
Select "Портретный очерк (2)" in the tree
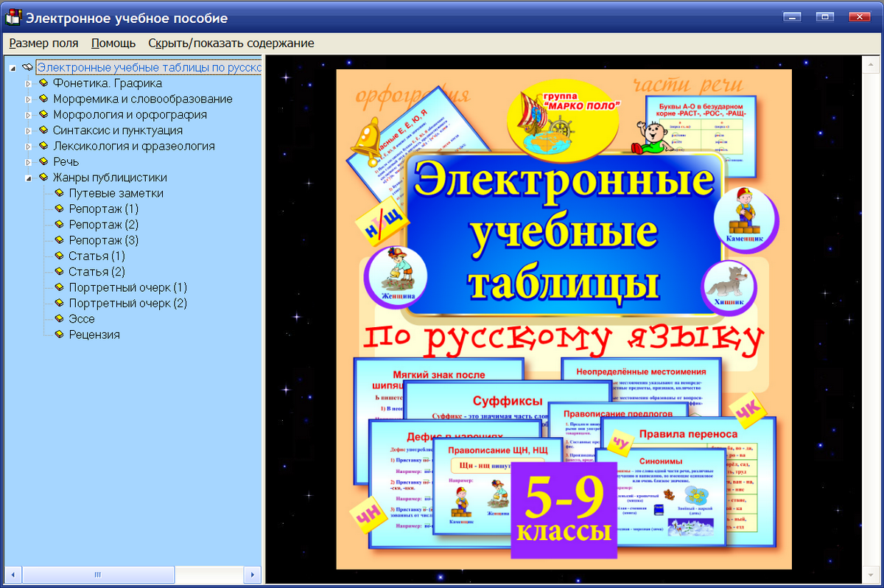click(127, 303)
